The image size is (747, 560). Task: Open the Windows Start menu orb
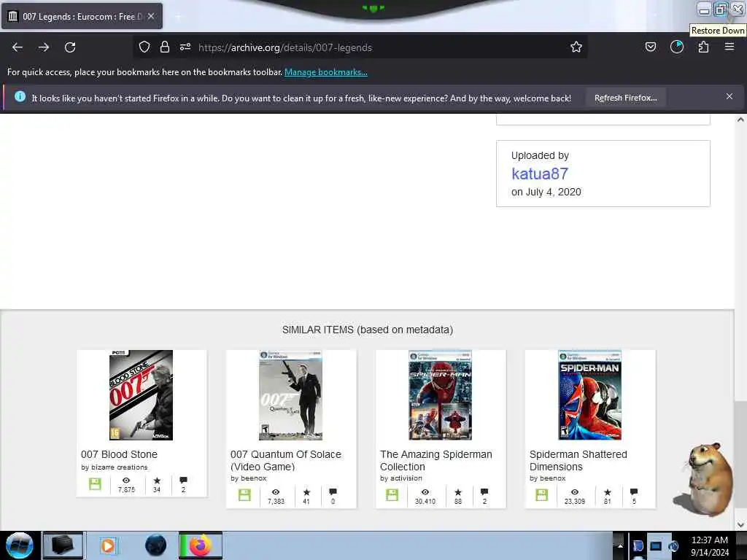point(20,545)
